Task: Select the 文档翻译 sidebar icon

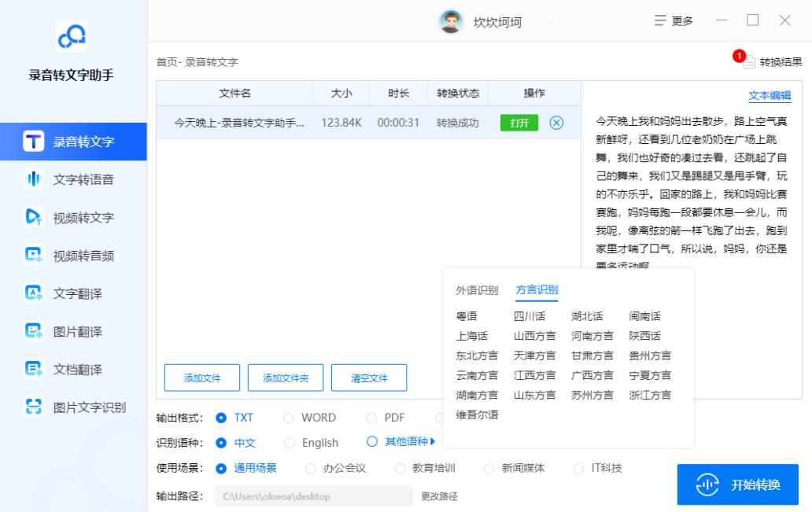Action: click(33, 369)
